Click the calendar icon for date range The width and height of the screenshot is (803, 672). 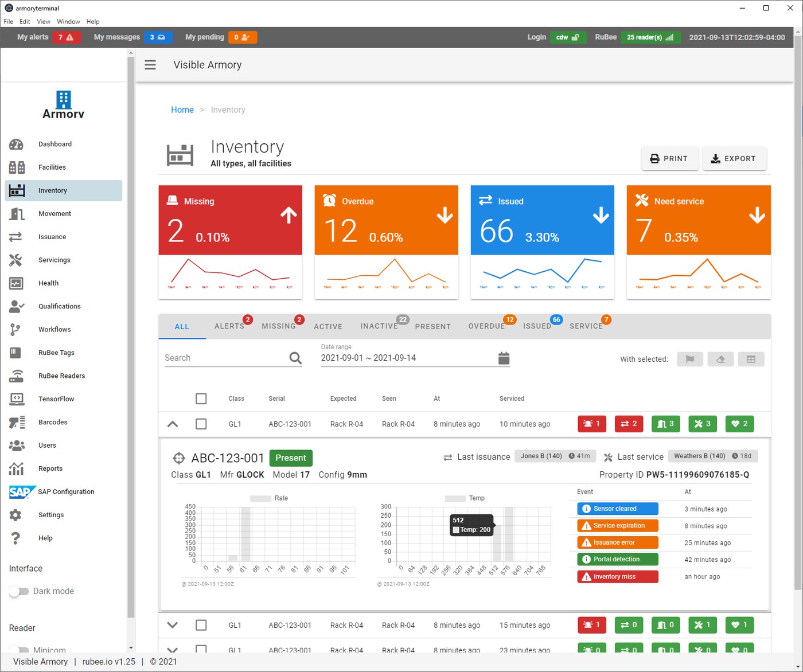[x=504, y=358]
